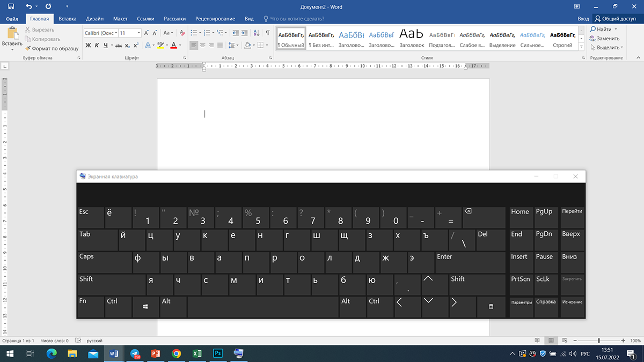Decrease font size with shrink font icon

pos(155,33)
